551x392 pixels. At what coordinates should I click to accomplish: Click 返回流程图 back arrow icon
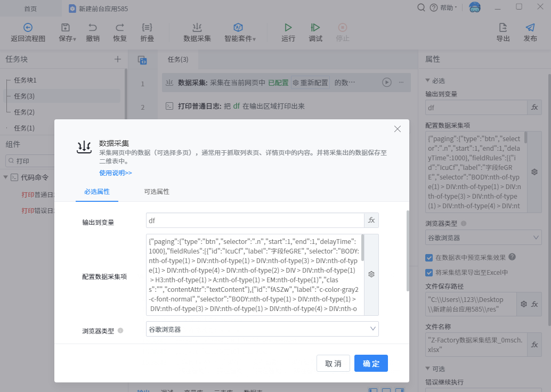tap(28, 28)
